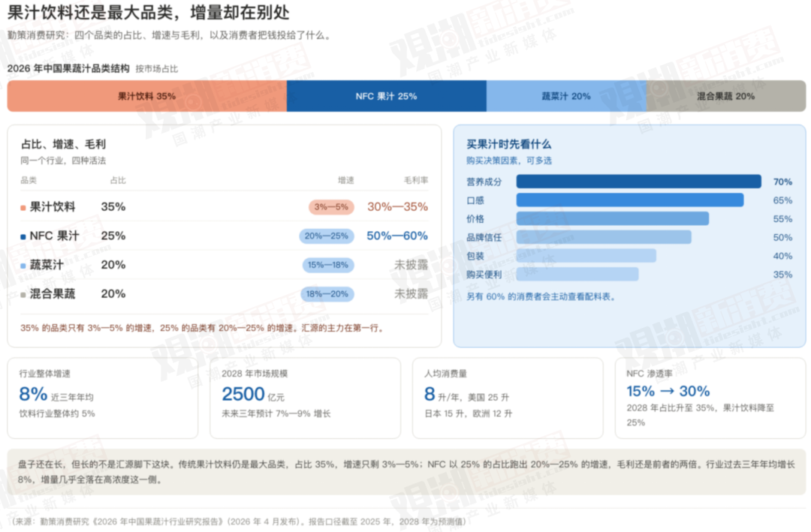Click the 毛利率 column header
The width and height of the screenshot is (811, 532).
point(416,180)
